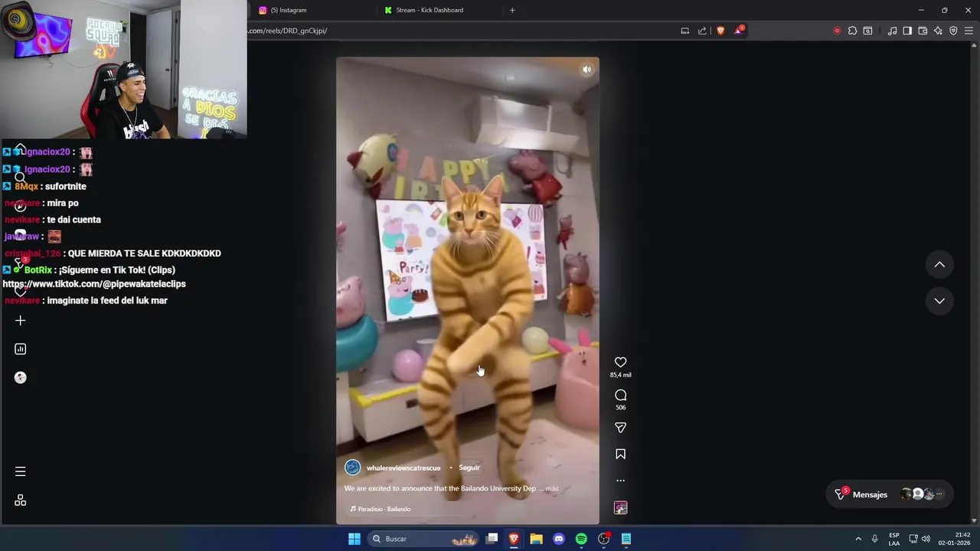The height and width of the screenshot is (551, 980).
Task: Open Discord from the taskbar
Action: pos(559,539)
